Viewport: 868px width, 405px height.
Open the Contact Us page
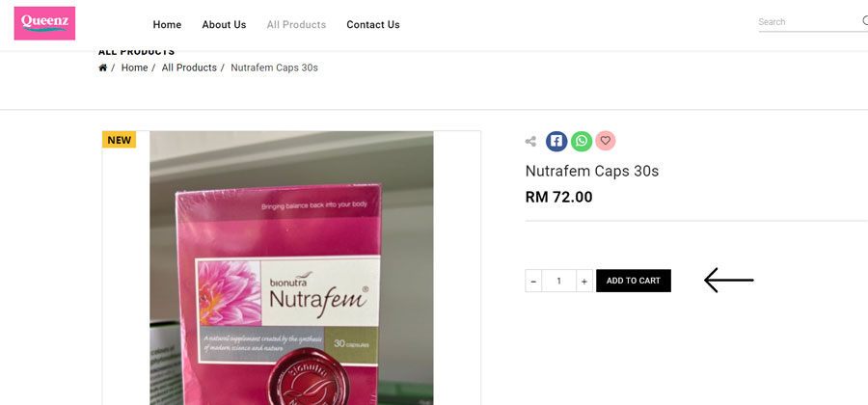[x=373, y=25]
